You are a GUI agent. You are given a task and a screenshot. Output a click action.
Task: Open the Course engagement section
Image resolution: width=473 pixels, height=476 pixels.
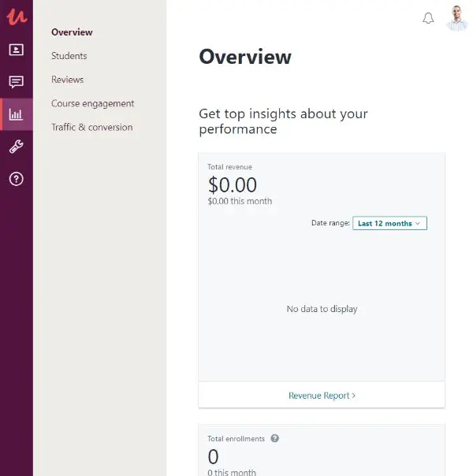pyautogui.click(x=92, y=103)
